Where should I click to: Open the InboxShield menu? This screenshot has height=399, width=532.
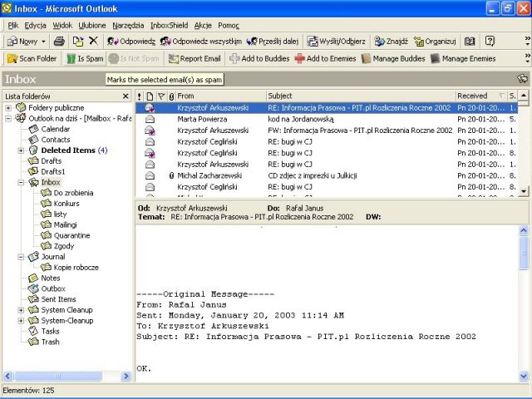coord(169,25)
